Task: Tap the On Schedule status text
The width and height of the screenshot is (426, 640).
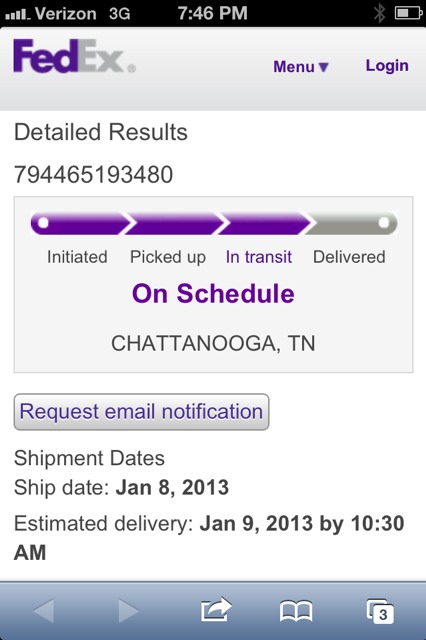Action: pyautogui.click(x=213, y=293)
